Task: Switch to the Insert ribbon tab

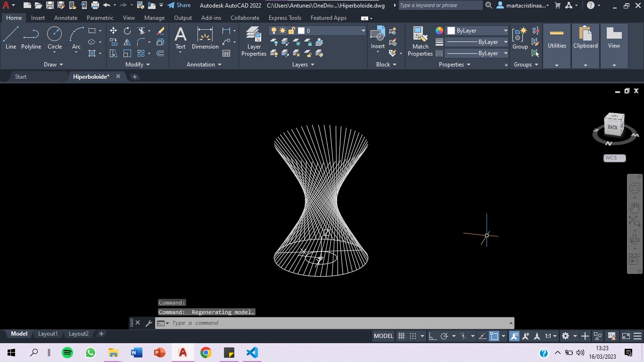Action: (x=38, y=18)
